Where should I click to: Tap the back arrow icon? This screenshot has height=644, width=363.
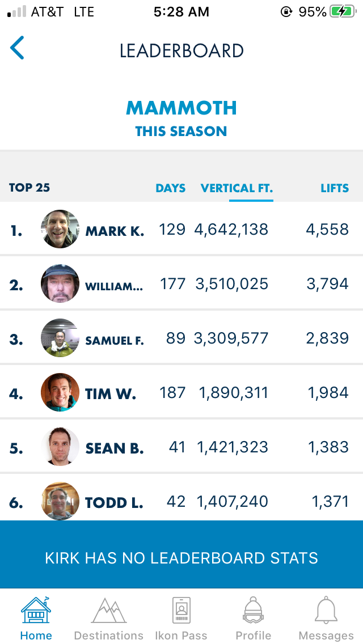click(x=18, y=48)
